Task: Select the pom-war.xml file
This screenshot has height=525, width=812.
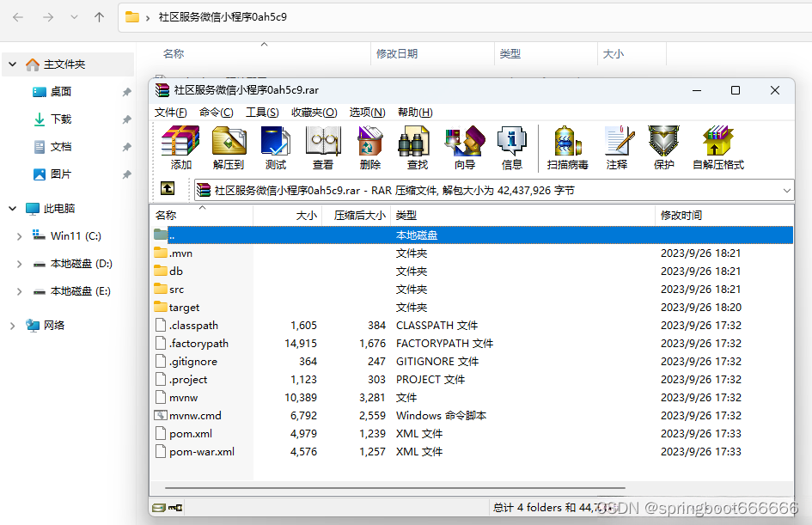Action: point(471,451)
